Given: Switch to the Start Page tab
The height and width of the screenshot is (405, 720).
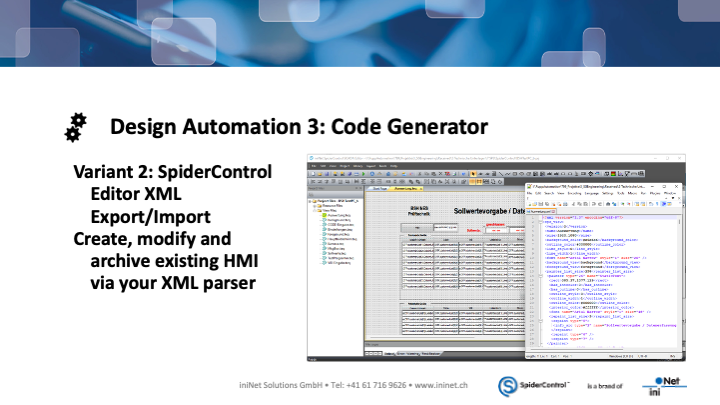Looking at the screenshot, I should [379, 189].
